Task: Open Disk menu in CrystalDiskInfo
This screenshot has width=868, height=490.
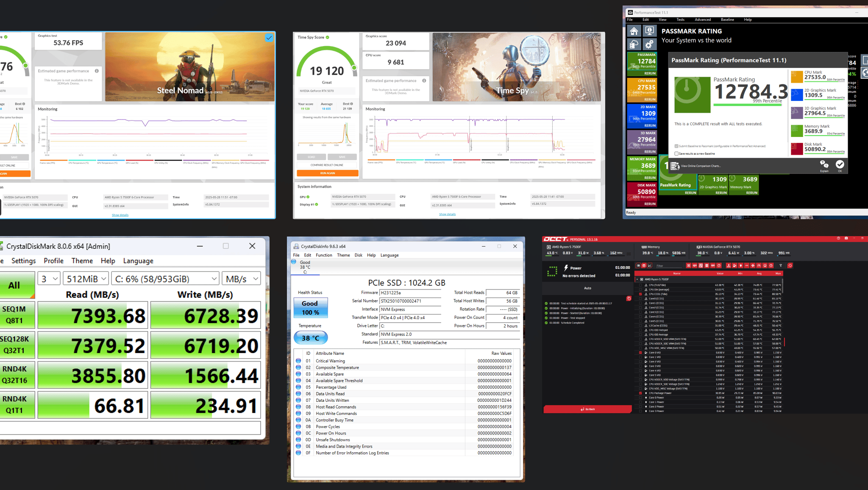Action: 359,255
